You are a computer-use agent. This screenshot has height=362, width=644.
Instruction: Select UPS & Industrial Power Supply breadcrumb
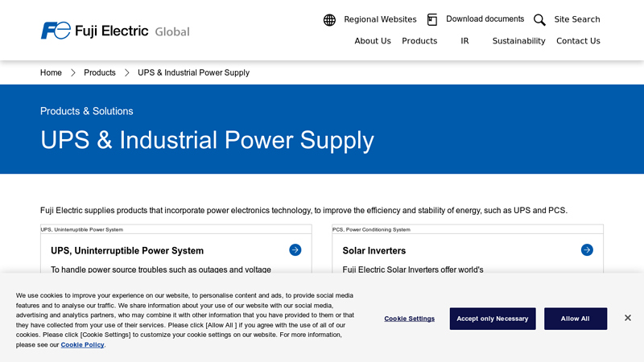pyautogui.click(x=193, y=72)
